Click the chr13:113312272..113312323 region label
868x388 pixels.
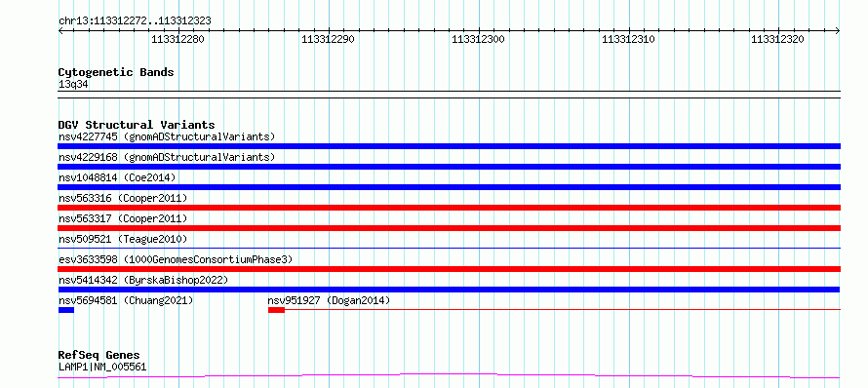point(135,21)
